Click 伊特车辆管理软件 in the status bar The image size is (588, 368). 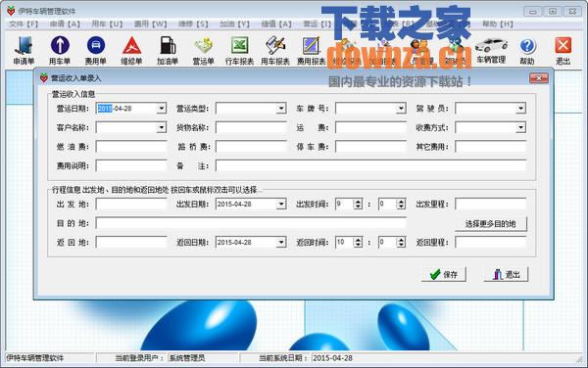pyautogui.click(x=35, y=358)
